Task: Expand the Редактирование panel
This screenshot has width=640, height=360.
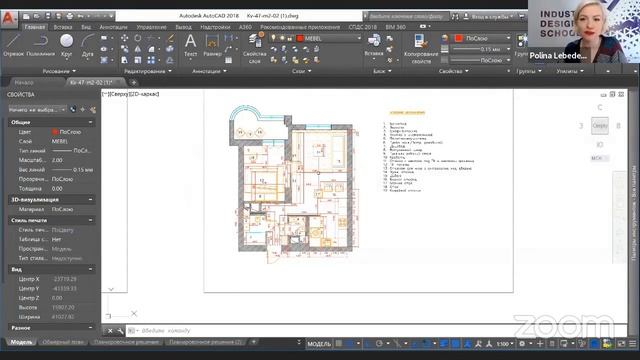Action: click(148, 71)
